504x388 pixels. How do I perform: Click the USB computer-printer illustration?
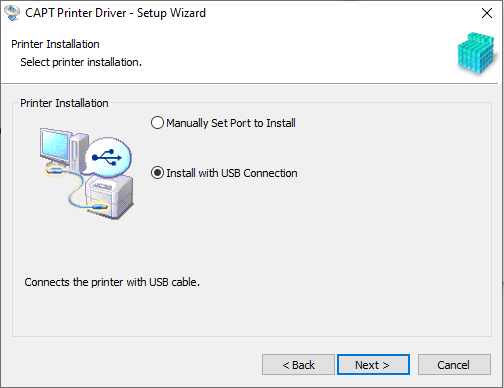click(x=87, y=173)
